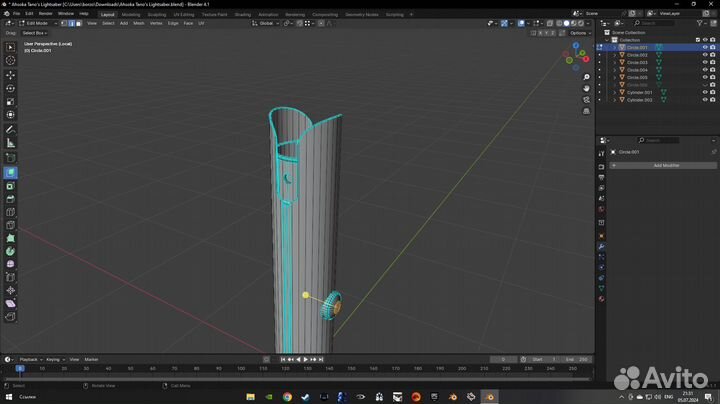Click the End frame field in timeline

(x=577, y=359)
